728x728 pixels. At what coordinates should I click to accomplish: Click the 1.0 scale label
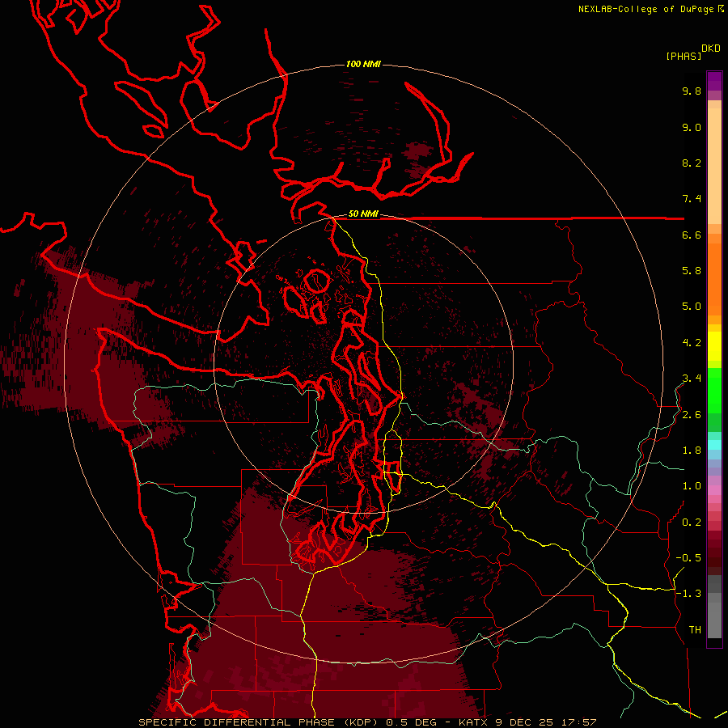tap(692, 486)
